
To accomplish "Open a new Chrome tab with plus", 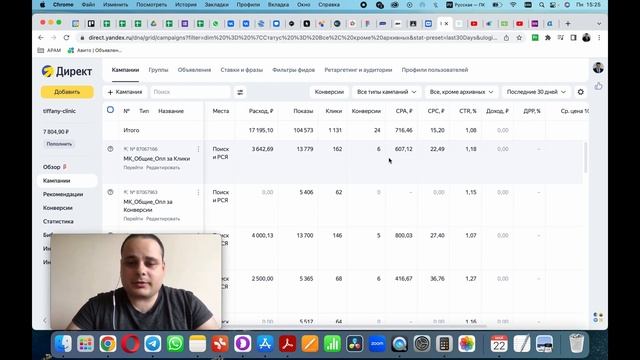I will point(568,24).
